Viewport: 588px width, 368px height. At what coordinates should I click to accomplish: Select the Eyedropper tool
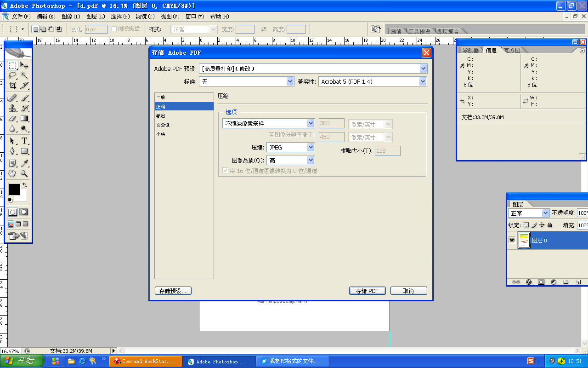tap(24, 163)
